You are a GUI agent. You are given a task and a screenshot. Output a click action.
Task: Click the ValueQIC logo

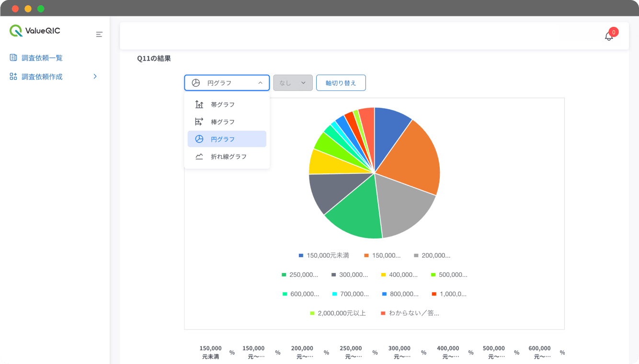[35, 31]
